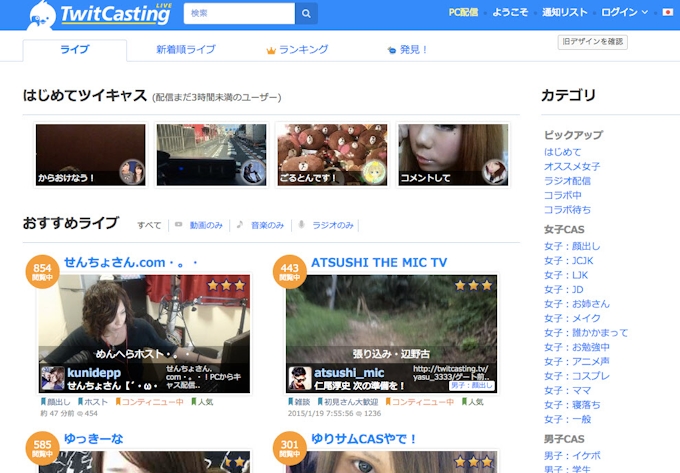680x473 pixels.
Task: Click the Japan flag language icon
Action: click(667, 13)
